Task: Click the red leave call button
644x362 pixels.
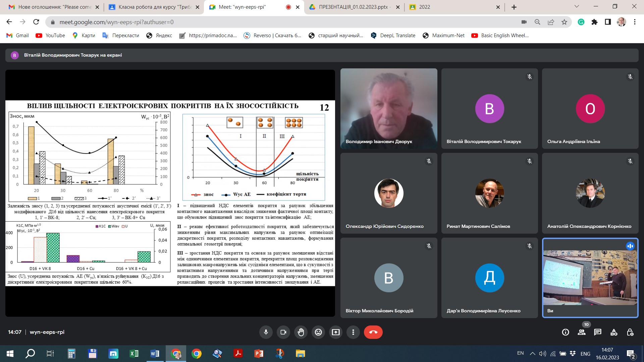Action: [x=373, y=332]
